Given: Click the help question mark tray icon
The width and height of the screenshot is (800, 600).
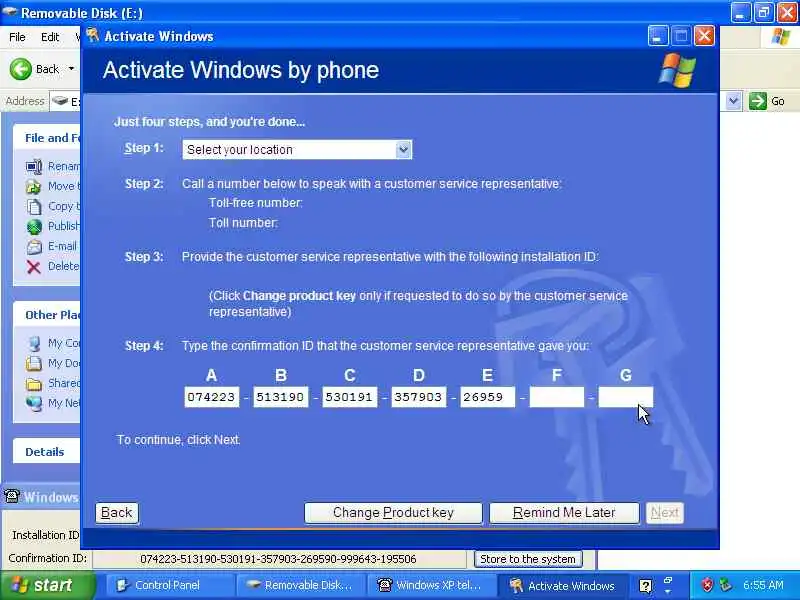Looking at the screenshot, I should pos(645,586).
